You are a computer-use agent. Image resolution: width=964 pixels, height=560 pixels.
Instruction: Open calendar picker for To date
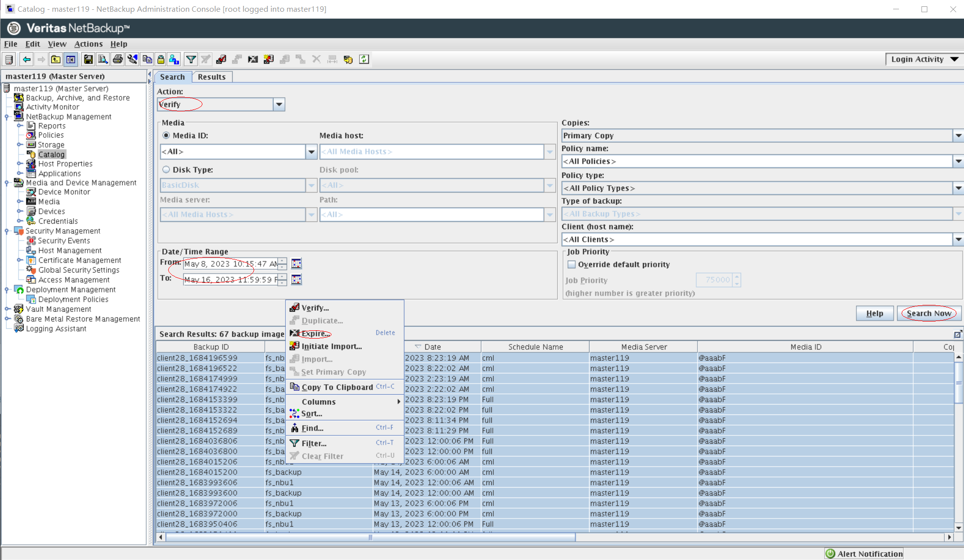296,279
